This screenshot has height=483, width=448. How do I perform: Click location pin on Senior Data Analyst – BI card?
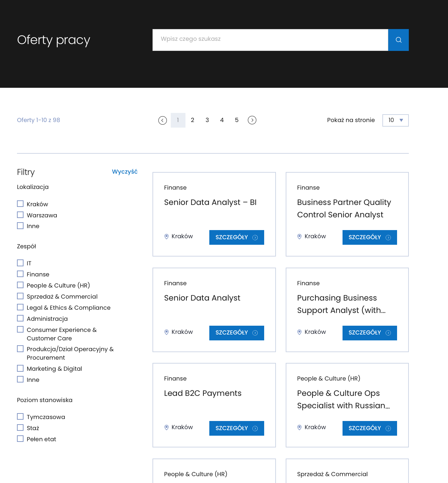click(167, 237)
